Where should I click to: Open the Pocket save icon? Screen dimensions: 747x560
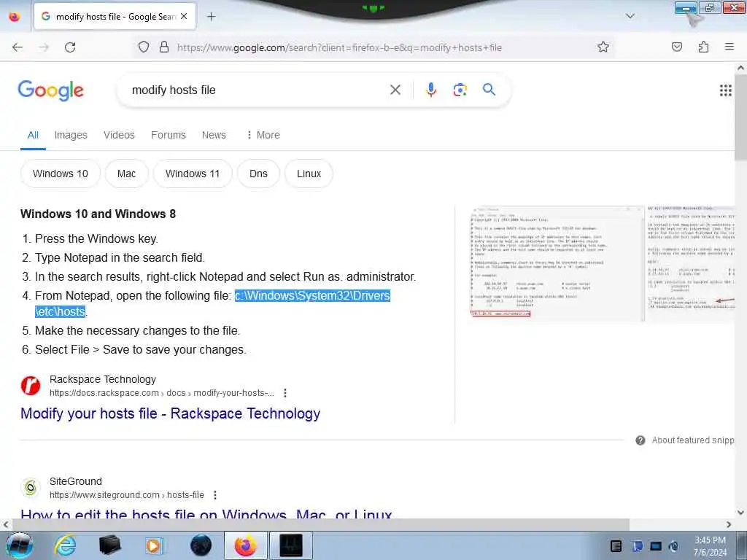tap(677, 47)
